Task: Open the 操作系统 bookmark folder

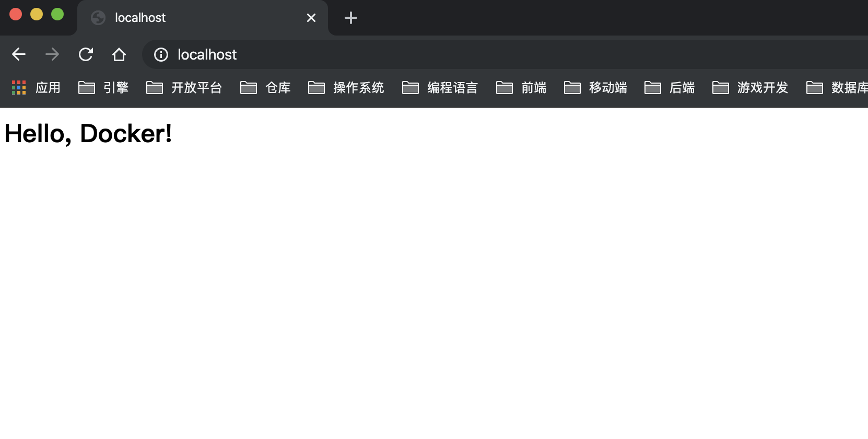Action: 346,87
